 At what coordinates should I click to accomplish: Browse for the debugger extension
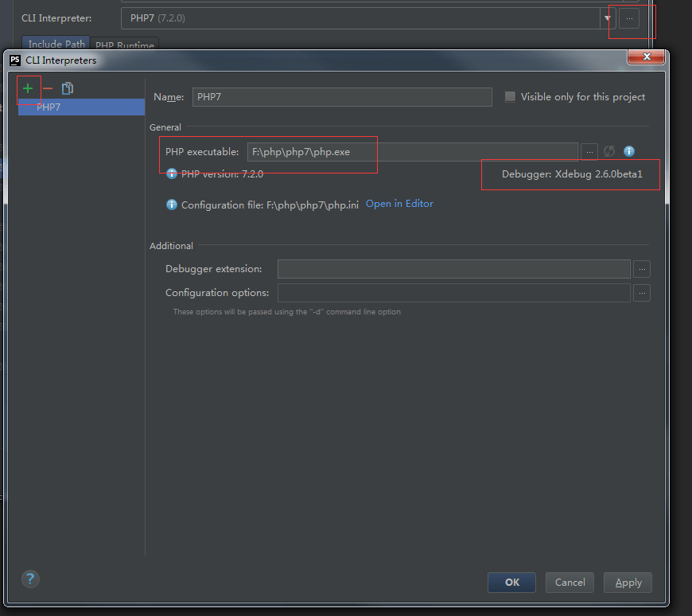click(x=642, y=269)
